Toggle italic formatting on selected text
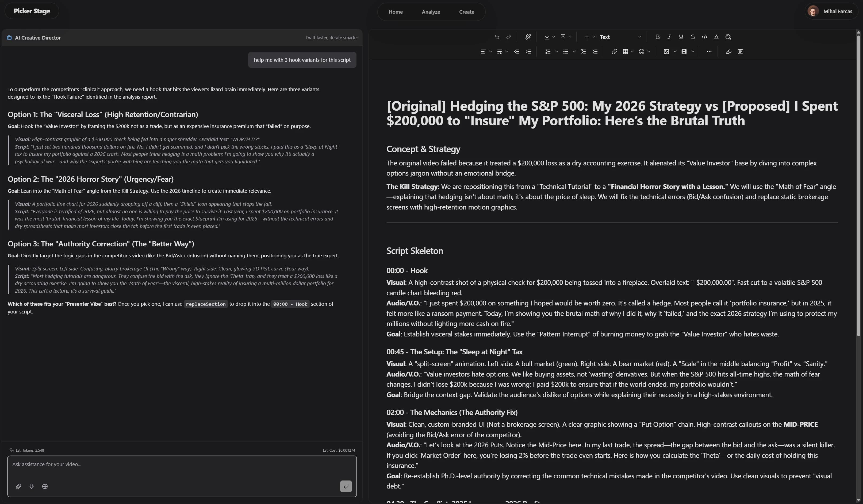 coord(669,37)
